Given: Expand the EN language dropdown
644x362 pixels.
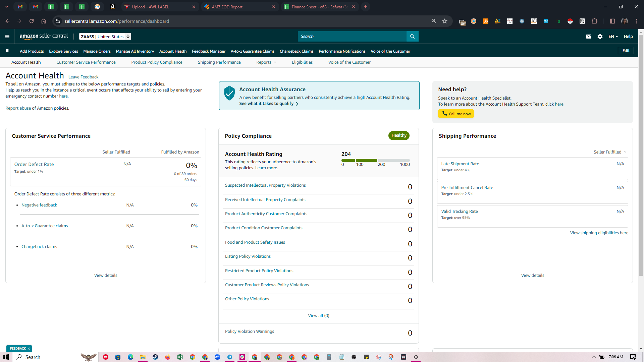Looking at the screenshot, I should (613, 37).
